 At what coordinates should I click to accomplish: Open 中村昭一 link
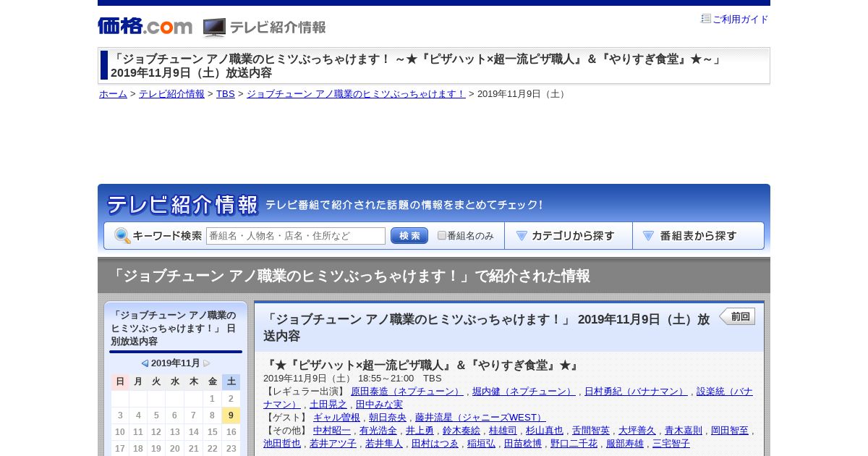click(x=332, y=431)
